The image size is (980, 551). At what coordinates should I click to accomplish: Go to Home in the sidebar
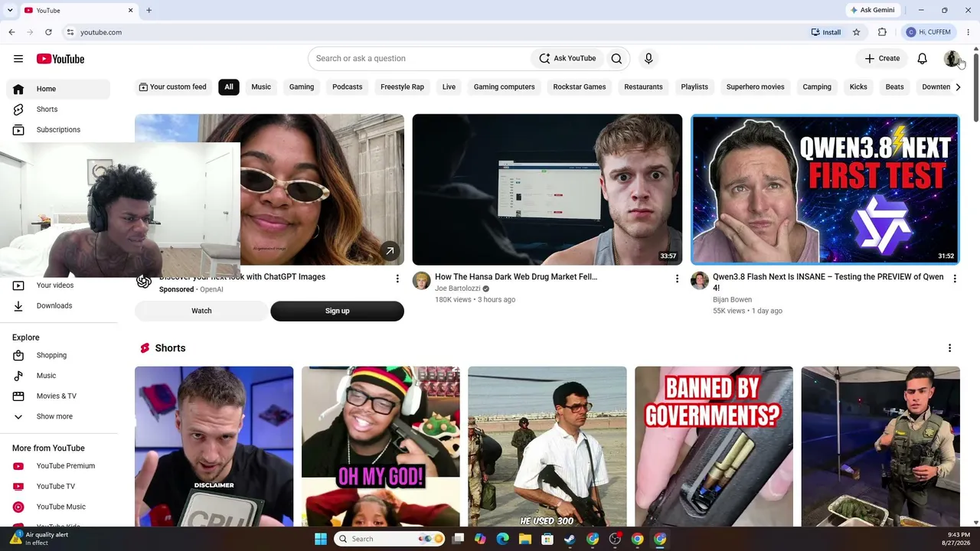[58, 89]
